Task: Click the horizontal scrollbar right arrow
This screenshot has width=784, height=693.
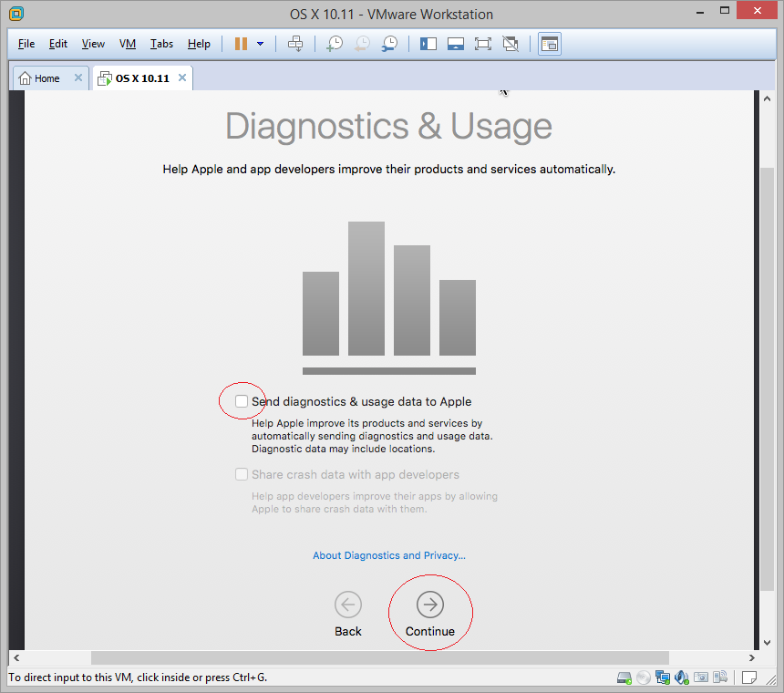Action: click(751, 658)
